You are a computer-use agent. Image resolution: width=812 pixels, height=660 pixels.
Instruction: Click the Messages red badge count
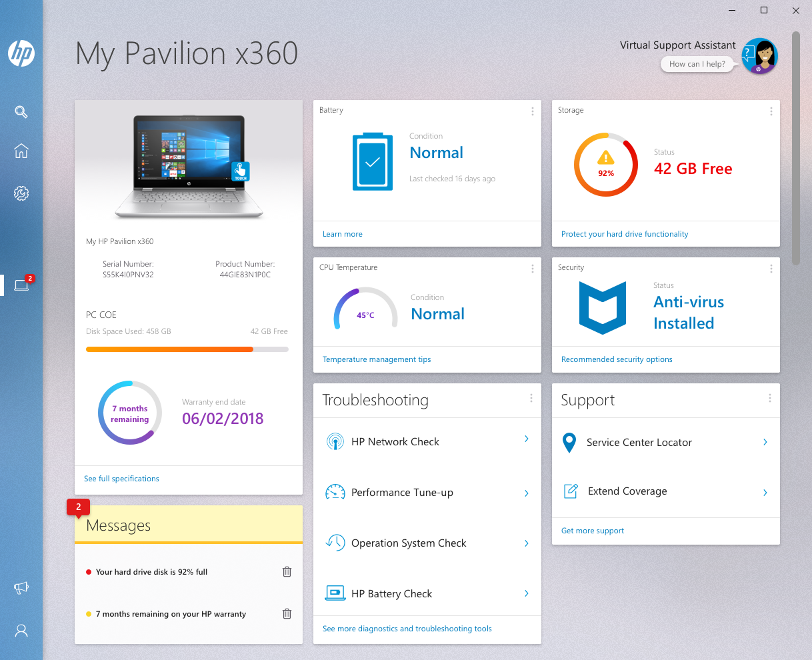[78, 507]
